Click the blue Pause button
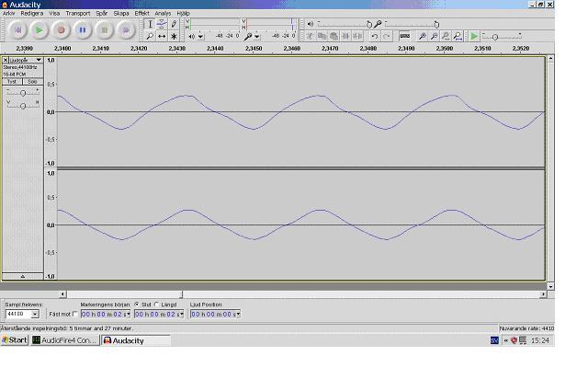The width and height of the screenshot is (588, 368). 83,29
